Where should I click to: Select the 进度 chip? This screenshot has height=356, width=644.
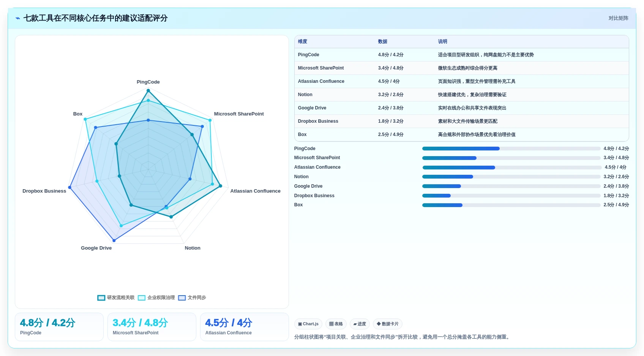[360, 324]
